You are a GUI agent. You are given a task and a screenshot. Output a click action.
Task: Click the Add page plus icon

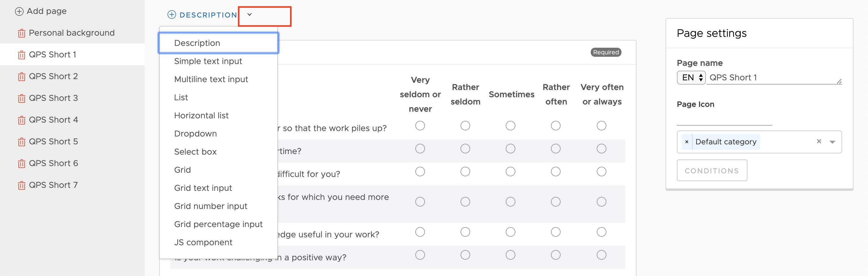click(x=19, y=11)
